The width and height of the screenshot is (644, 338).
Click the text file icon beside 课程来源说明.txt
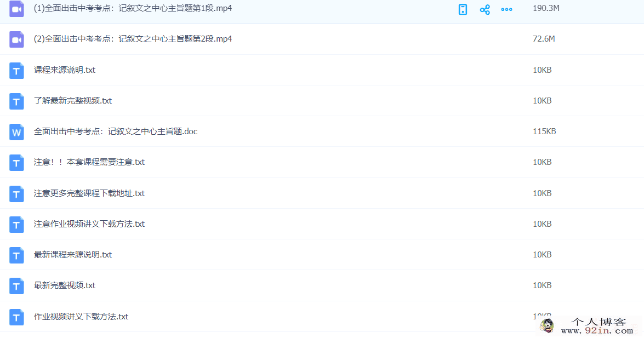16,71
